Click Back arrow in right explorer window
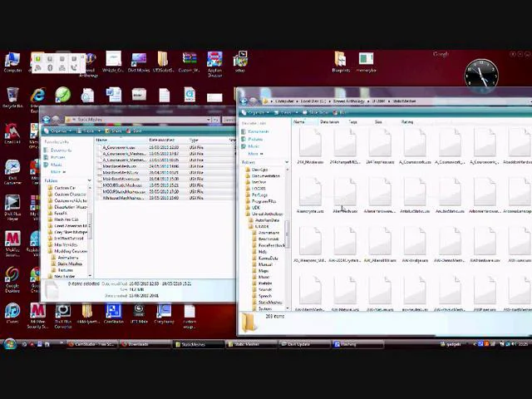The height and width of the screenshot is (399, 532). [244, 101]
